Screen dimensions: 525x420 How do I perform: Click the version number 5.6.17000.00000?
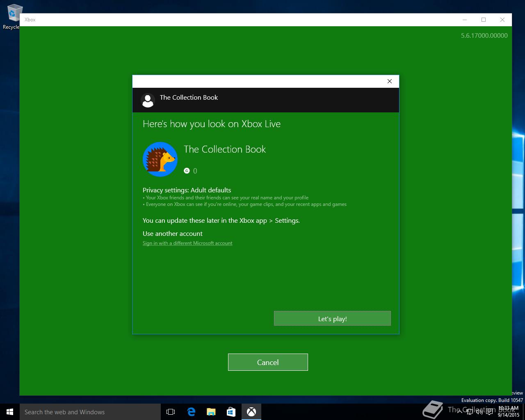click(x=484, y=36)
